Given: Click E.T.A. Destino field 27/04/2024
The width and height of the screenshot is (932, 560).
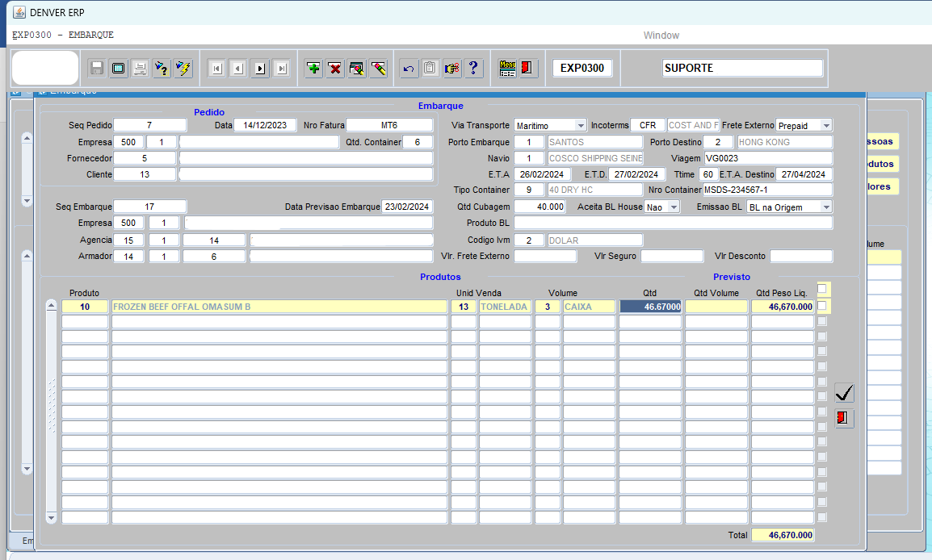Looking at the screenshot, I should [804, 174].
